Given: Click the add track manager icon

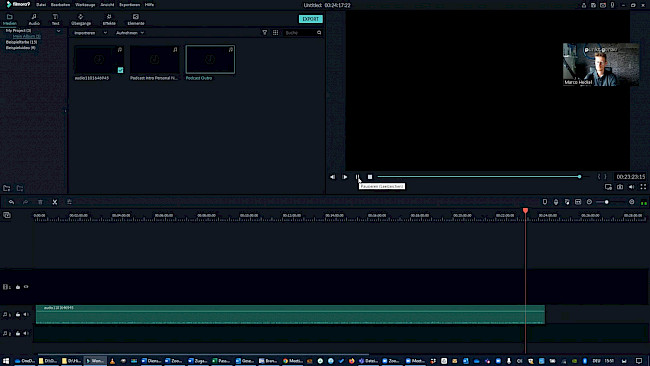Looking at the screenshot, I should 7,215.
